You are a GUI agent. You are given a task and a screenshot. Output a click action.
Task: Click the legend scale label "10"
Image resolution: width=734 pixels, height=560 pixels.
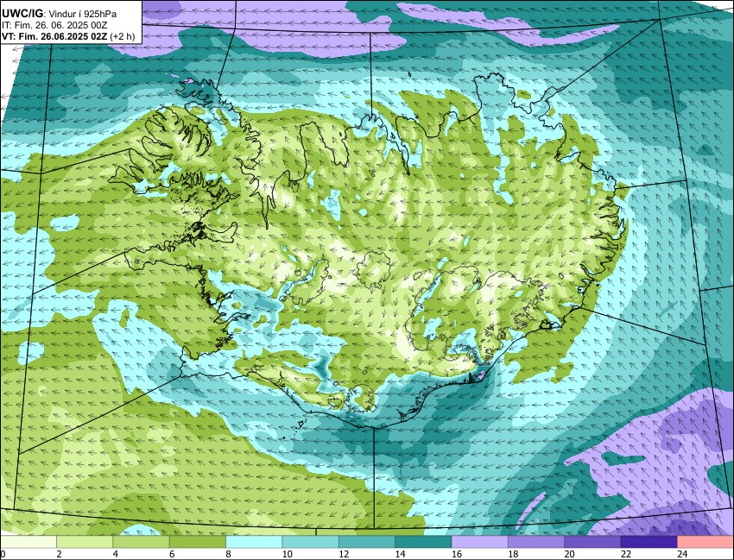[x=287, y=554]
